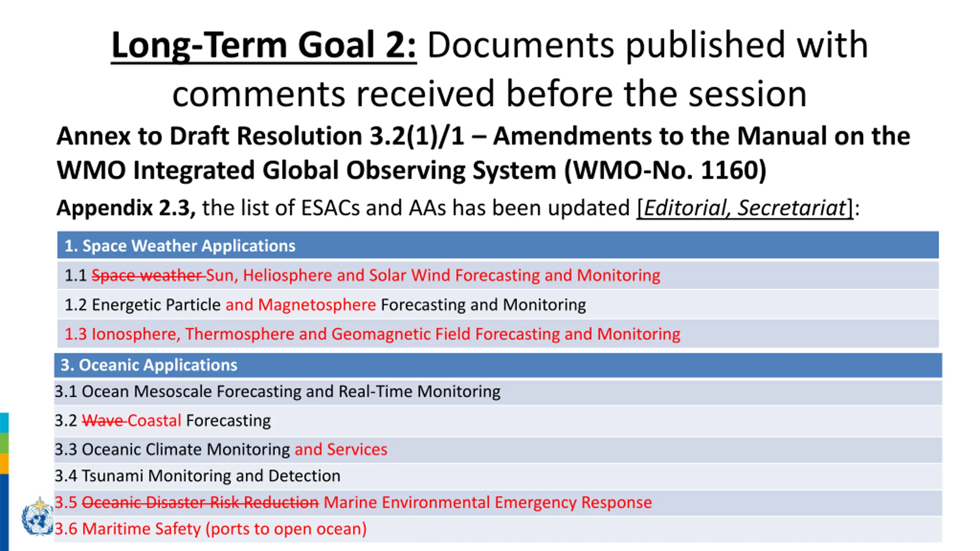
Task: Click row 3.1 Ocean Mesoscale Forecasting
Action: [x=278, y=391]
